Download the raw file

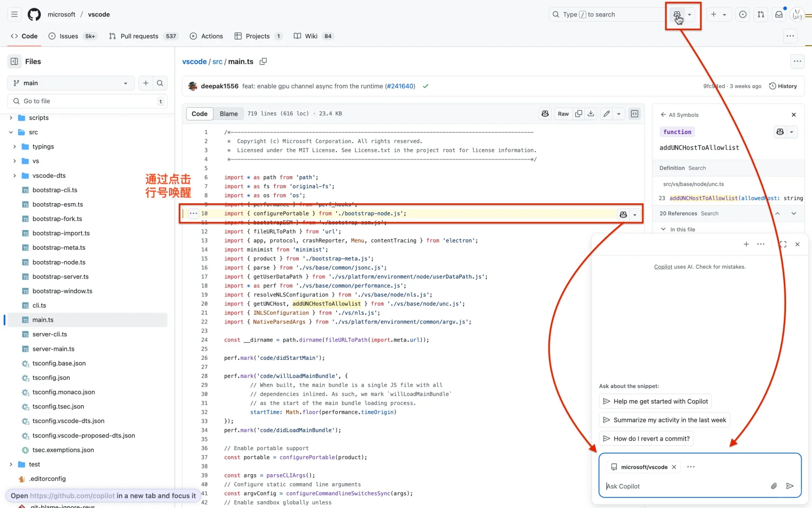[591, 113]
